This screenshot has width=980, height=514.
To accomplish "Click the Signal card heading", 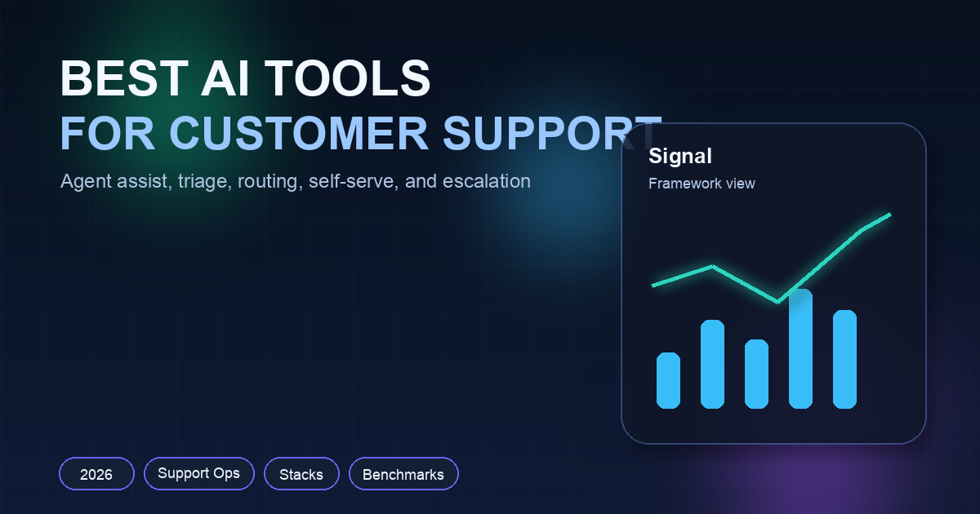I will 681,157.
